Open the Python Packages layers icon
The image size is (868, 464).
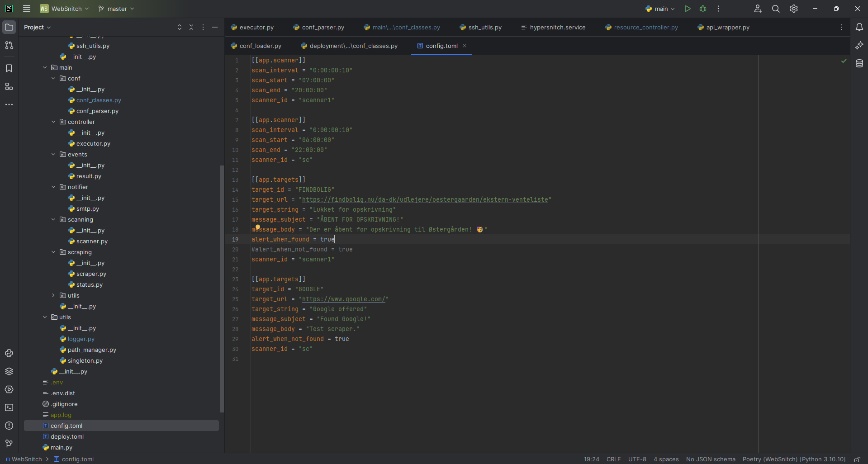(9, 371)
